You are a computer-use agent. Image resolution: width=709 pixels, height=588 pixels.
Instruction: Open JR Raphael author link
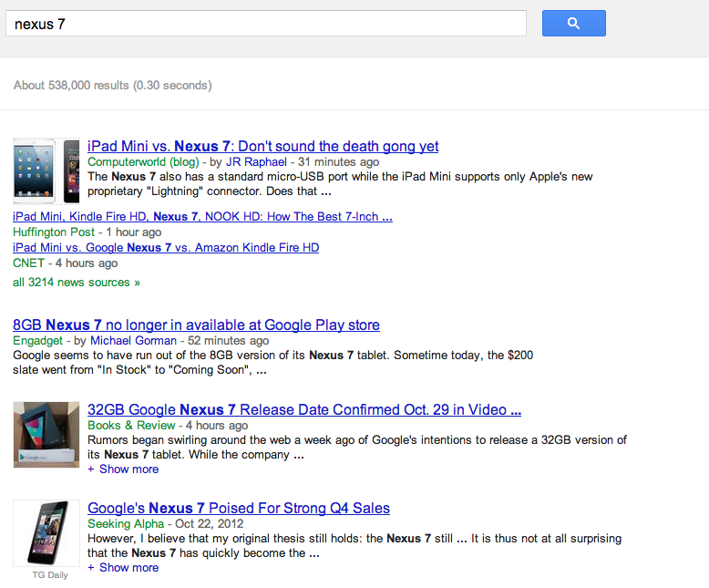[256, 162]
